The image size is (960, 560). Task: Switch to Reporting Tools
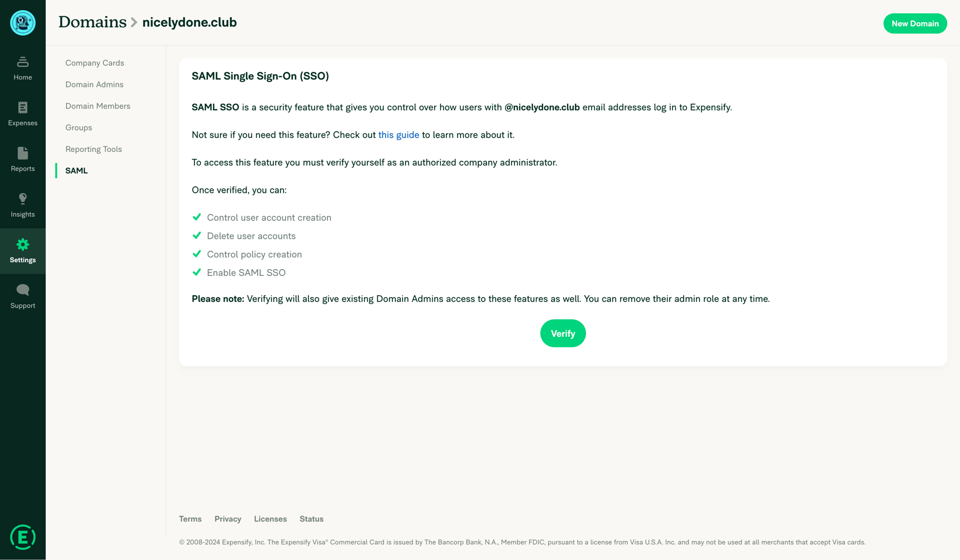tap(93, 149)
